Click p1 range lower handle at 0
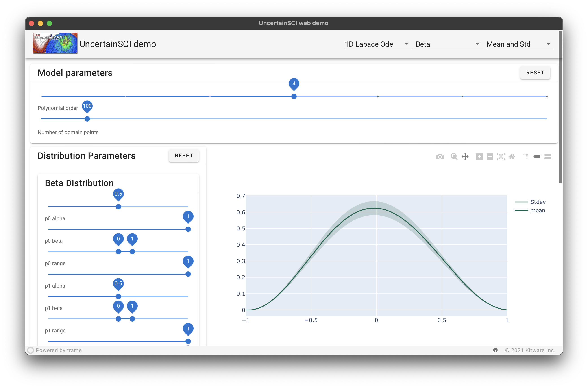Screen dimensions: 588x388 tap(118, 319)
